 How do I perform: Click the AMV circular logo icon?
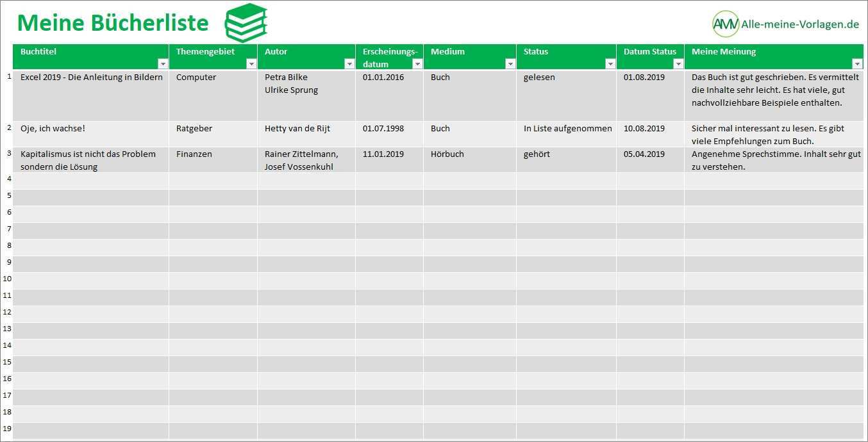[x=725, y=24]
